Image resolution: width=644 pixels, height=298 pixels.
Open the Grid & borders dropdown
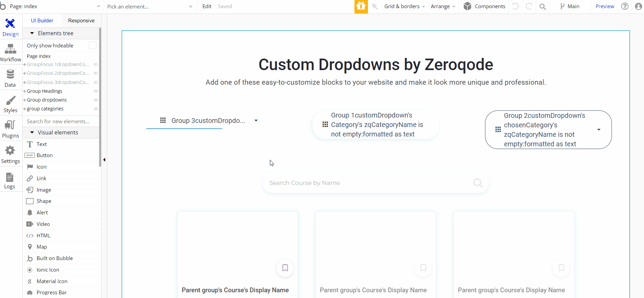coord(405,6)
